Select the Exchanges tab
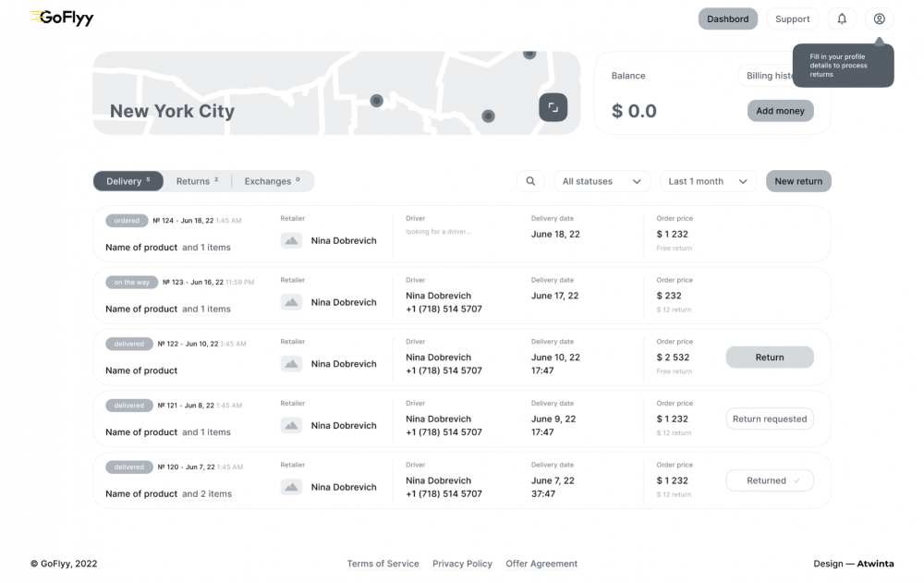This screenshot has width=924, height=583. pyautogui.click(x=272, y=181)
